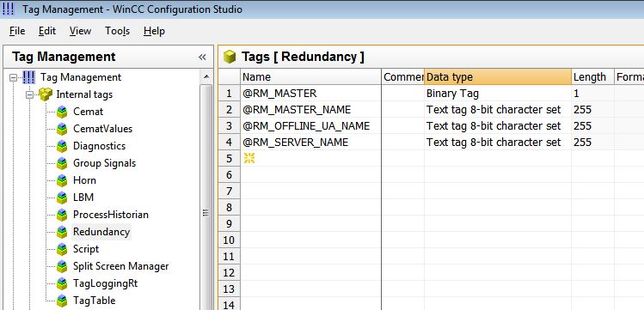644x310 pixels.
Task: Select the TagTable tag group
Action: [x=94, y=301]
